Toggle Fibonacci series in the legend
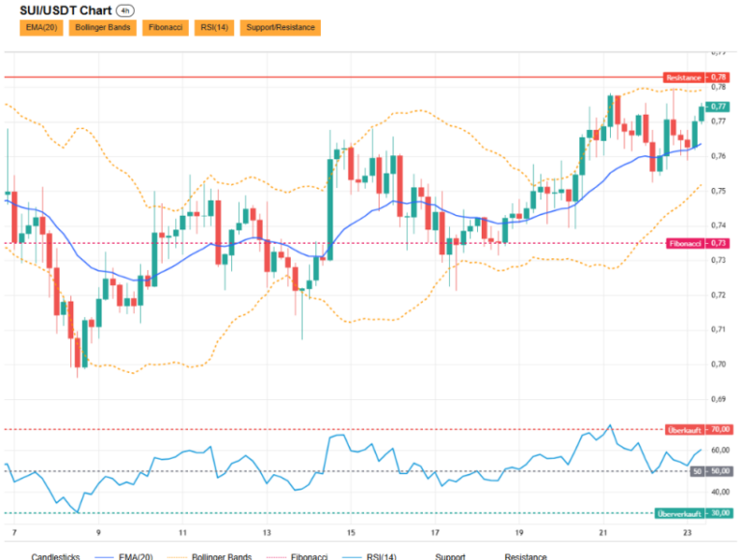Viewport: 740px width, 560px height. pos(297,556)
